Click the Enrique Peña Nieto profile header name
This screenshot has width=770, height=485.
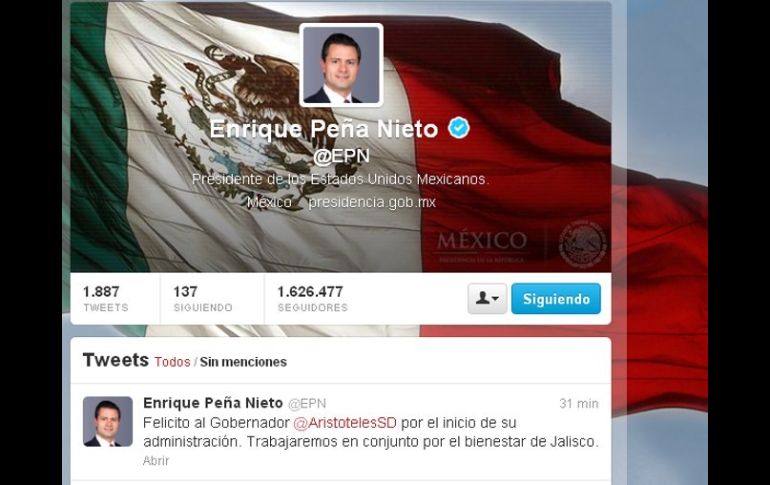324,129
